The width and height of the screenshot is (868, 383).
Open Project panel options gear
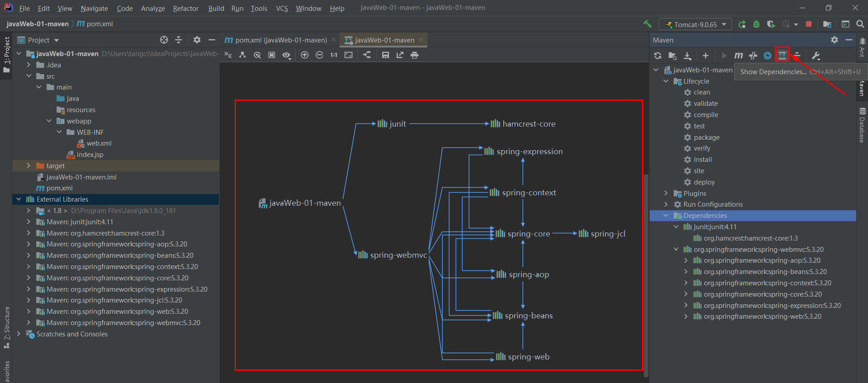[197, 40]
